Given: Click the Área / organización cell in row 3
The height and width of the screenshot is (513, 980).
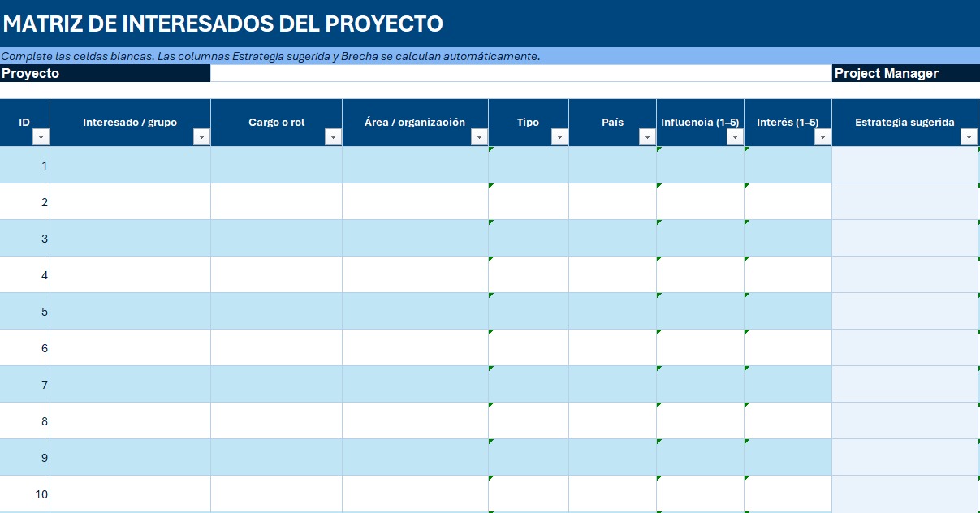Looking at the screenshot, I should point(416,238).
